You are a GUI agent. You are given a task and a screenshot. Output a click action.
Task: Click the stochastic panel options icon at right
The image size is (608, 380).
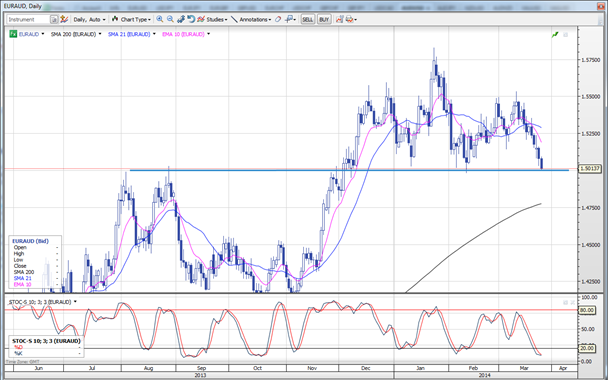(565, 302)
